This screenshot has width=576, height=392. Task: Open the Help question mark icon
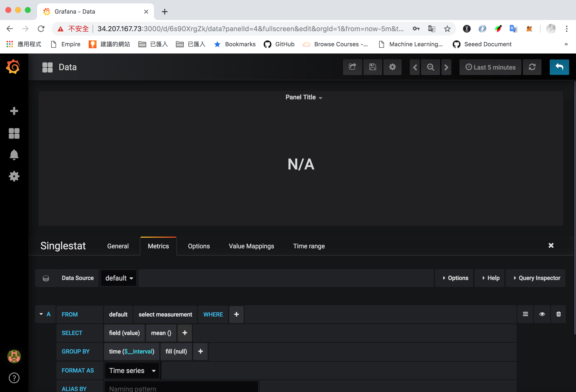click(x=14, y=378)
